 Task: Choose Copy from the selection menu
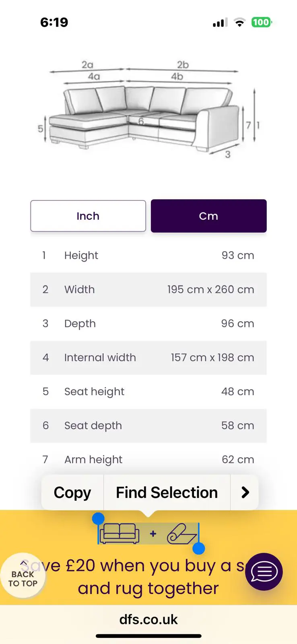coord(72,492)
